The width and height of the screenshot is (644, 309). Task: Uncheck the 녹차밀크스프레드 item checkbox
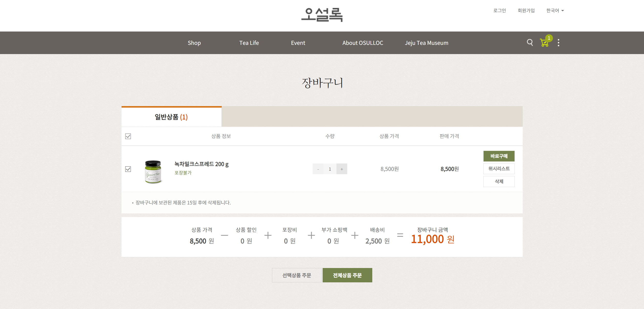click(x=128, y=169)
